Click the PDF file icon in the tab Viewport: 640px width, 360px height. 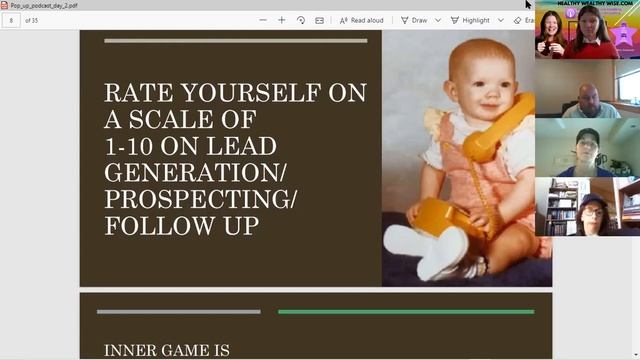(4, 5)
